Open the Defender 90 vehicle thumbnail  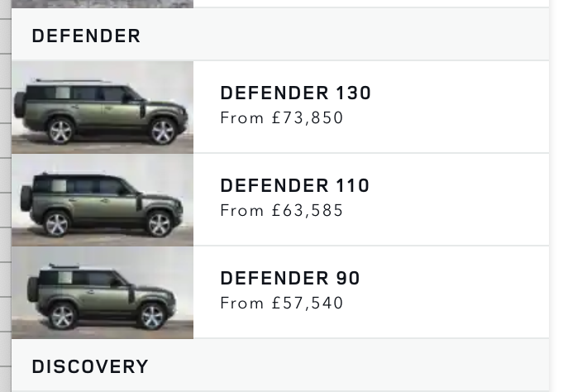tap(103, 293)
